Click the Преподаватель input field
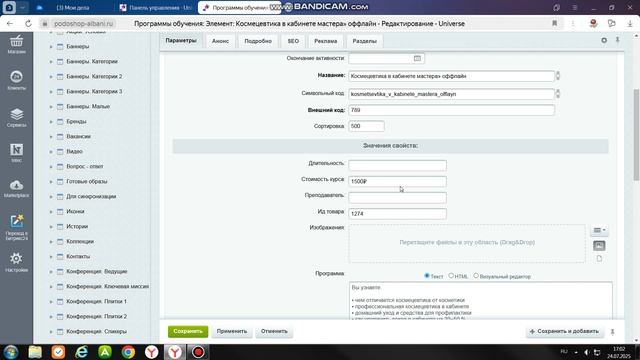Image resolution: width=640 pixels, height=360 pixels. [397, 198]
